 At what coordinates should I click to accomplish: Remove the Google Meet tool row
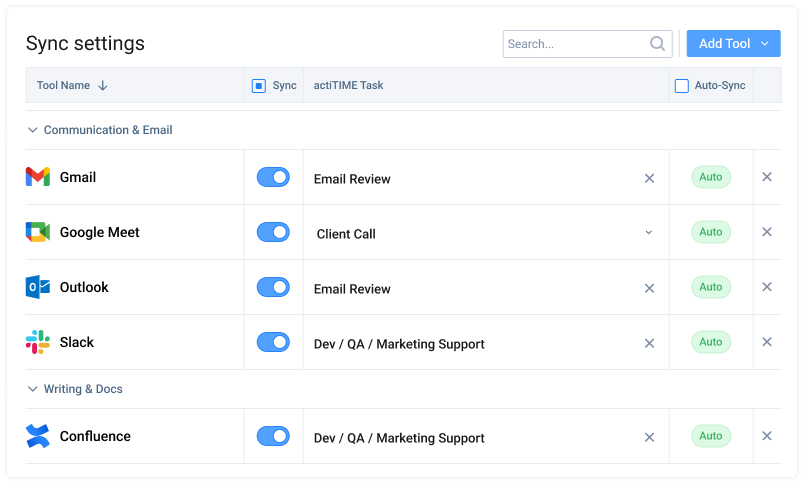point(767,232)
